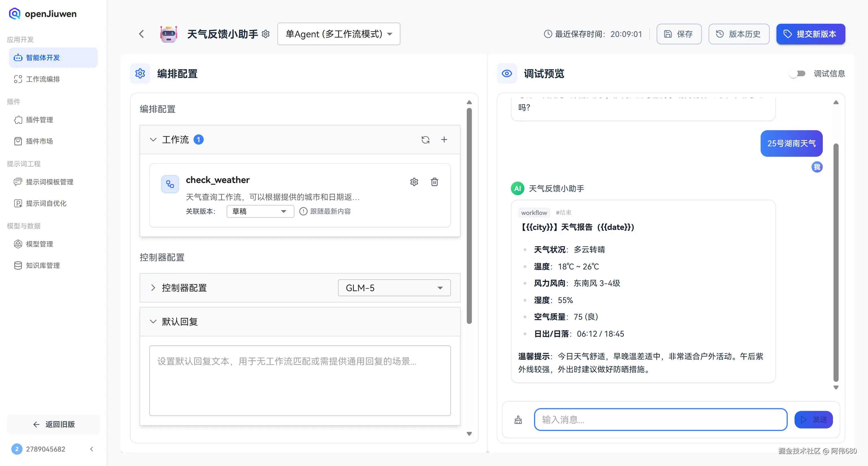Collapse the 工作流 section
The height and width of the screenshot is (466, 868).
pyautogui.click(x=153, y=140)
